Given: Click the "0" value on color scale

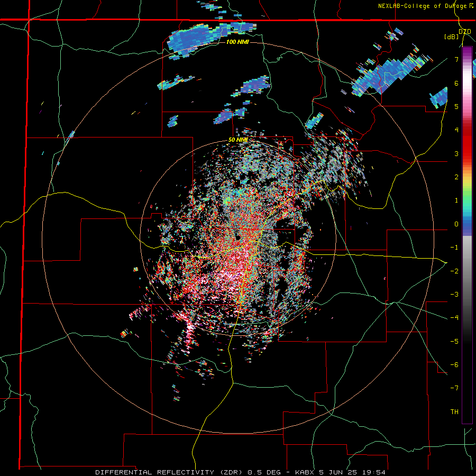Looking at the screenshot, I should click(456, 224).
